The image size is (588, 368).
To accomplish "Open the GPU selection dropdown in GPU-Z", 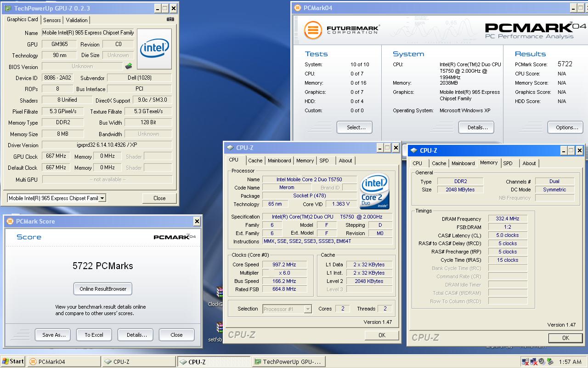I will (102, 198).
